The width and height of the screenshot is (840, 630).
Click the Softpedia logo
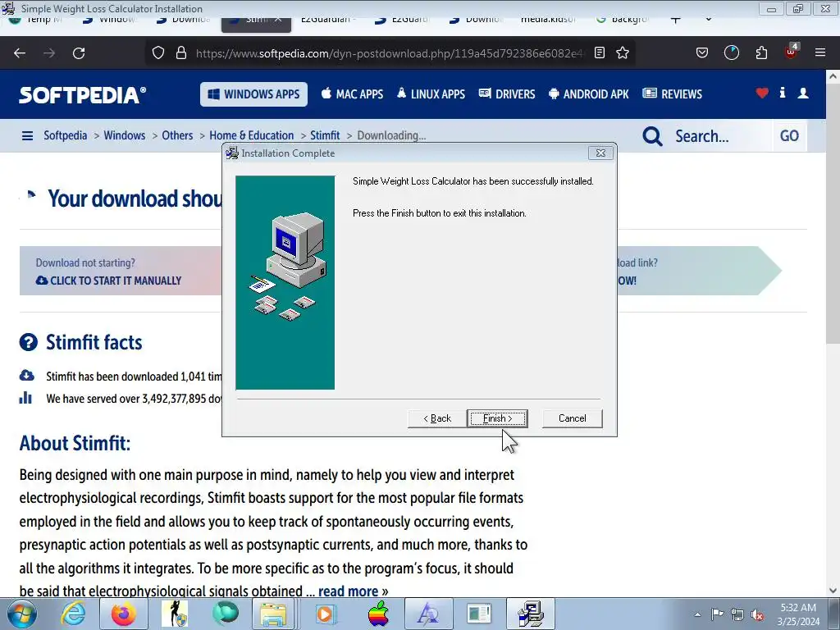coord(83,95)
